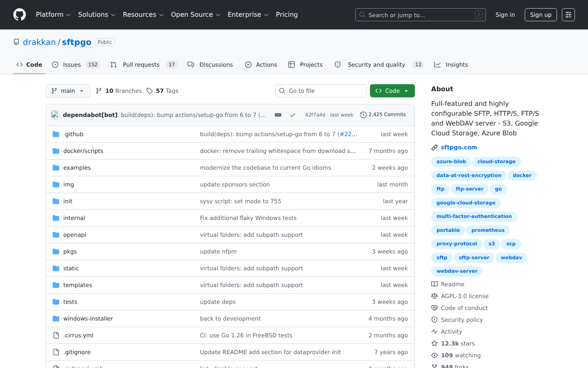
Task: Open the Resources dropdown
Action: (x=143, y=15)
